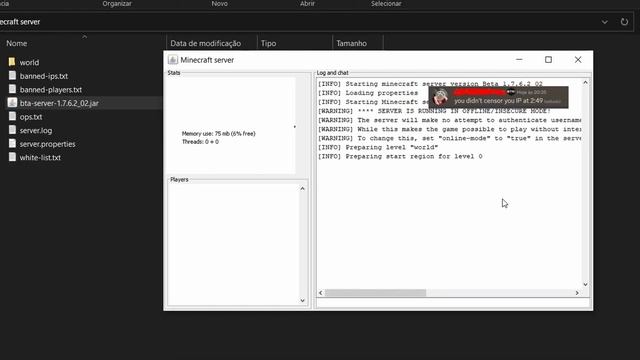The width and height of the screenshot is (640, 360).
Task: Sort files by Tipo column
Action: click(268, 43)
